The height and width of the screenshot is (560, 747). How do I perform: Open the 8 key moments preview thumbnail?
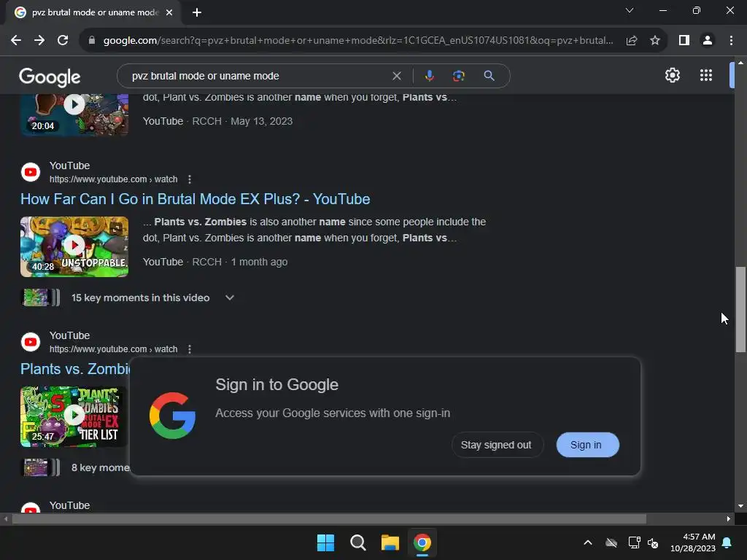click(x=41, y=467)
